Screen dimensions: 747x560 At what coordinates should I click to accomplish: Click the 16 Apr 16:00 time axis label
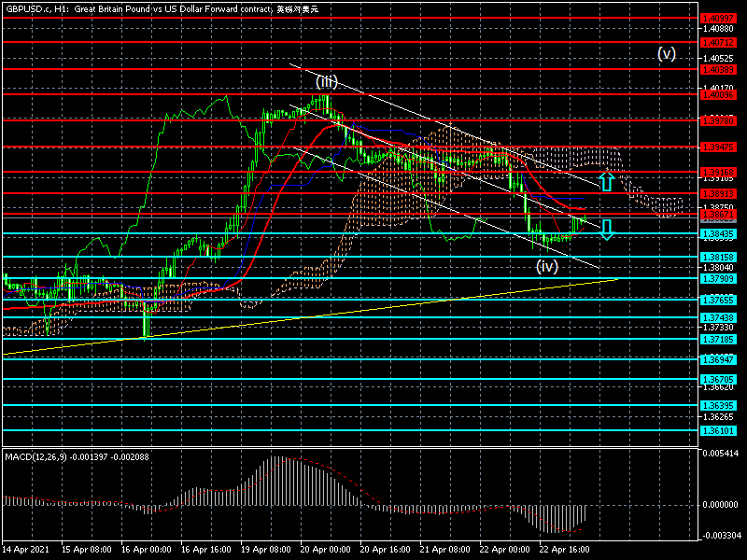[x=206, y=549]
